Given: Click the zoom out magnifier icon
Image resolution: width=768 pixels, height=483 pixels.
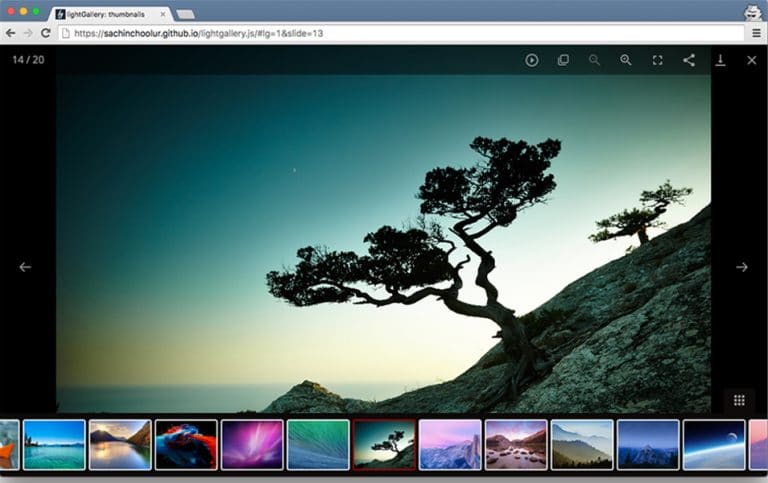Looking at the screenshot, I should (x=594, y=60).
